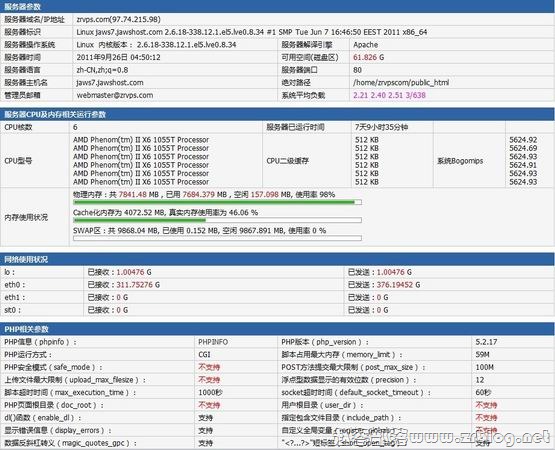Click the safe_mode 不支持 value
This screenshot has width=555, height=450.
(209, 367)
